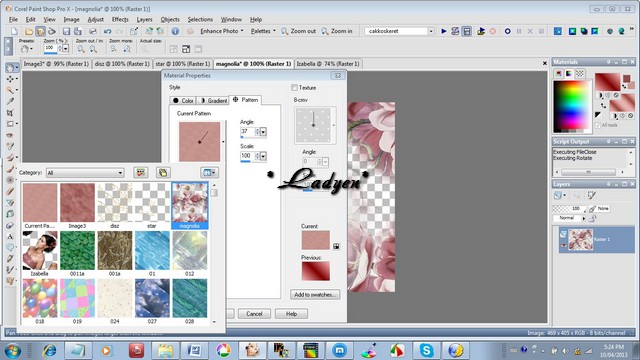Open Palettes dropdown
This screenshot has width=640, height=360.
pos(263,31)
